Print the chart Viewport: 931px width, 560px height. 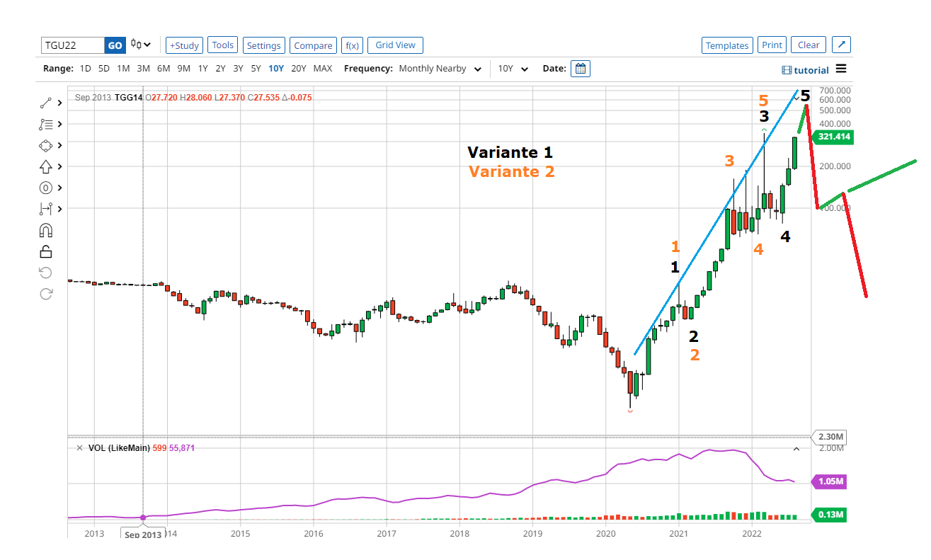(x=772, y=45)
